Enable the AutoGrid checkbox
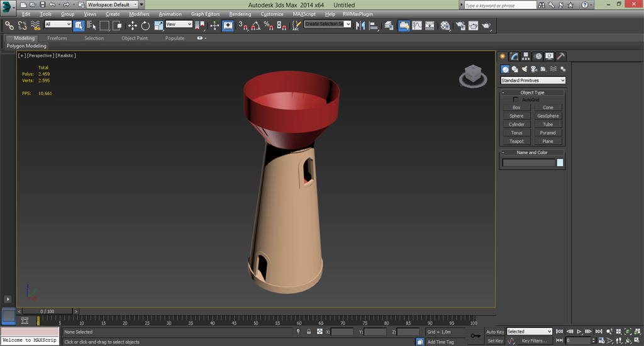This screenshot has width=644, height=346. click(x=516, y=99)
